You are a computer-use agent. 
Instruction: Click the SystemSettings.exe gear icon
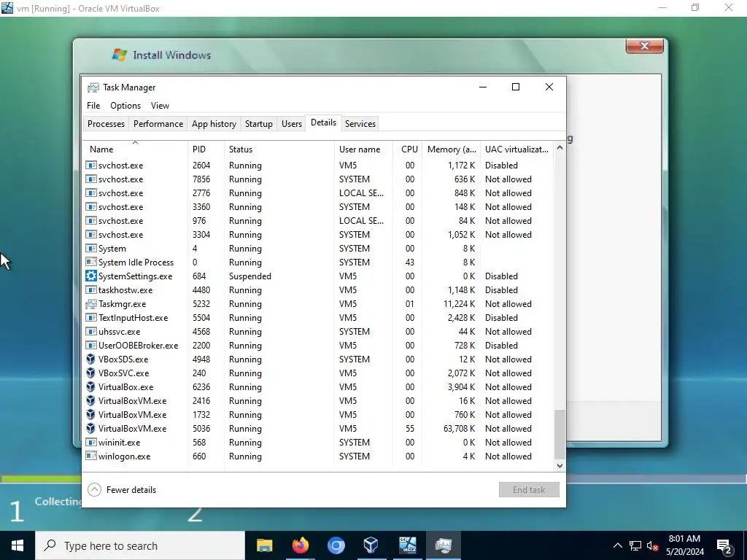tap(90, 276)
